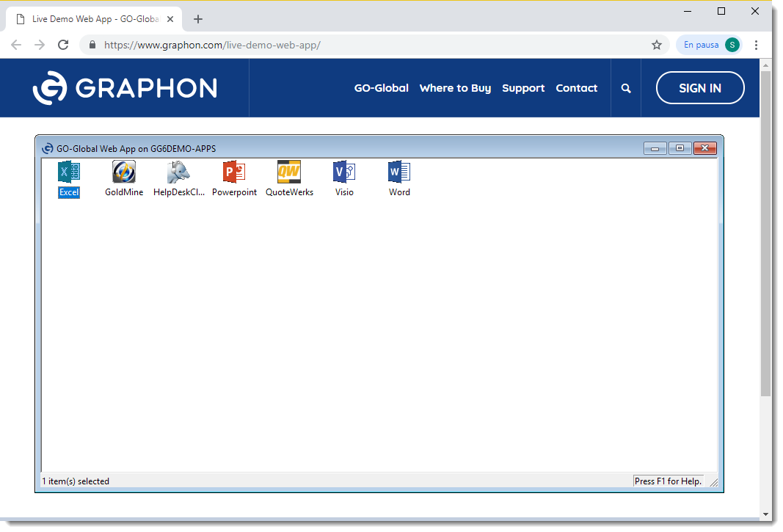Click the resize grip in the GO-Global status bar
783x532 pixels.
pos(713,482)
